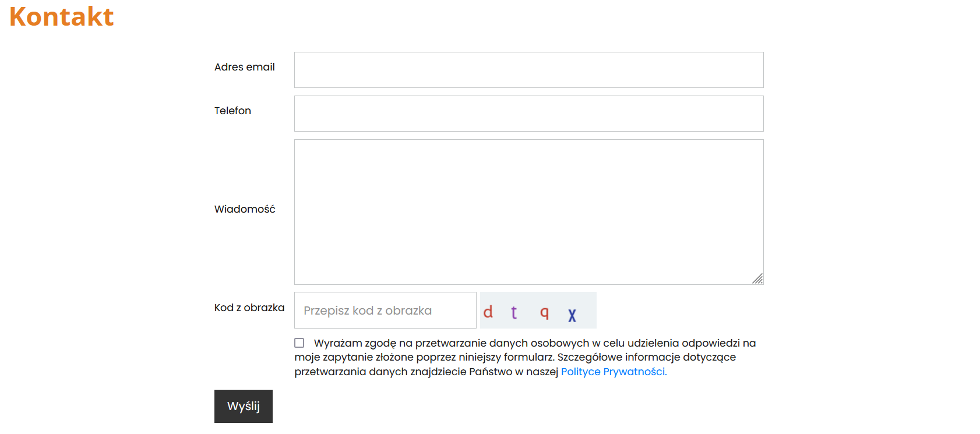Click the purple letter t in captcha
Viewport: 980px width, 434px height.
coord(514,313)
